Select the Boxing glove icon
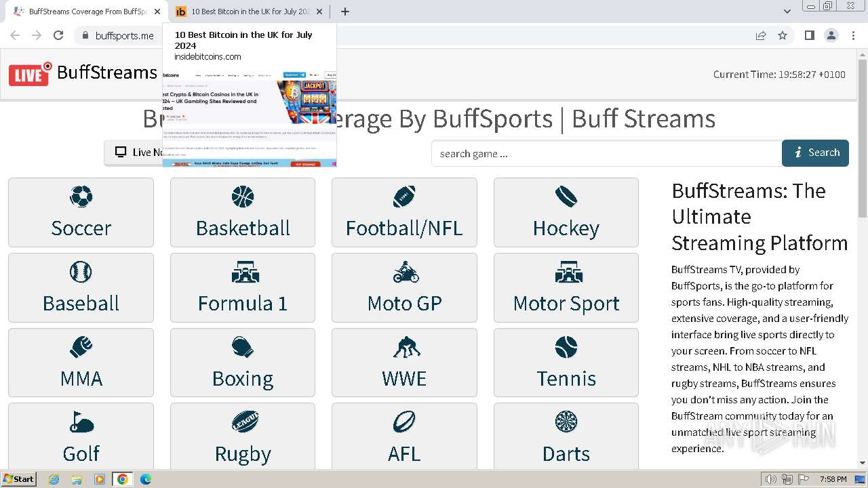The width and height of the screenshot is (868, 488). click(x=243, y=348)
